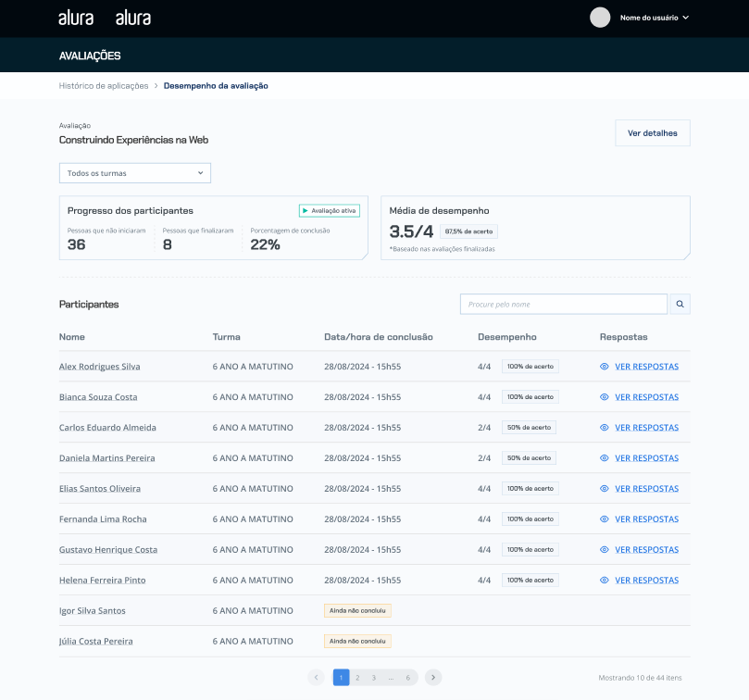View VER RESPOSTAS for Gustavo Henrique Costa
749x700 pixels.
[x=647, y=550]
